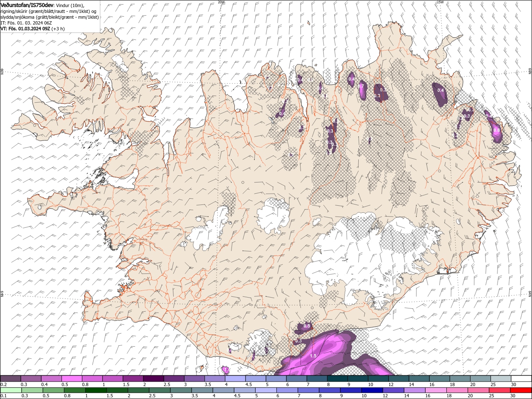The width and height of the screenshot is (532, 399).
Task: Click the Veðurstofan/IS750dev title text
Action: tap(27, 5)
